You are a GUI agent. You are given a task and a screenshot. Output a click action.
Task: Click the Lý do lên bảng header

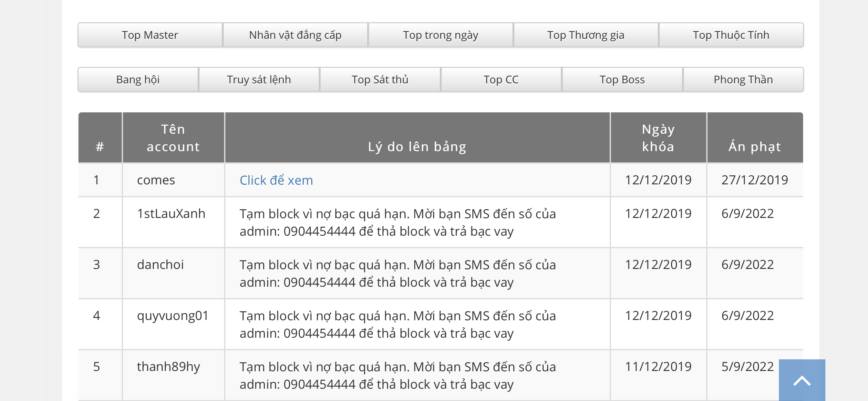(x=417, y=147)
